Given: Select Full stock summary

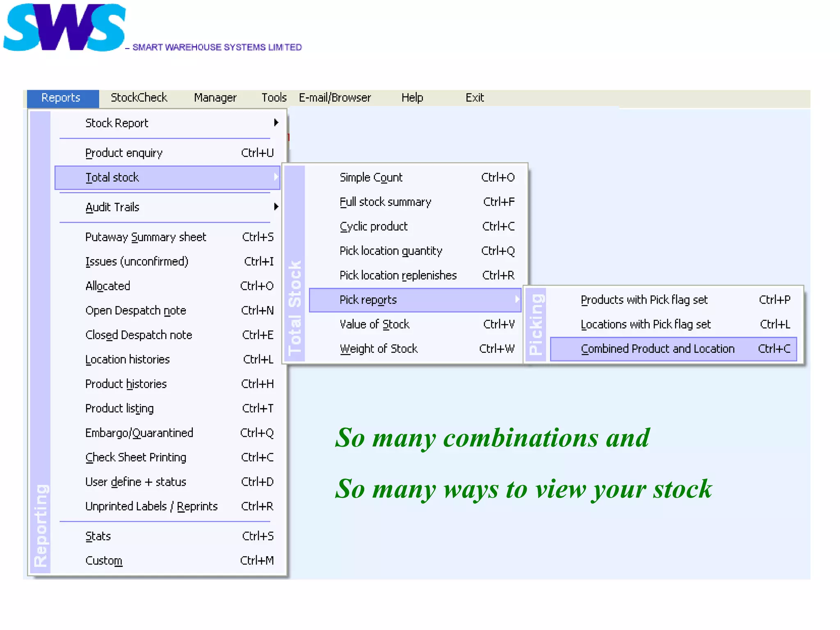Looking at the screenshot, I should point(415,202).
